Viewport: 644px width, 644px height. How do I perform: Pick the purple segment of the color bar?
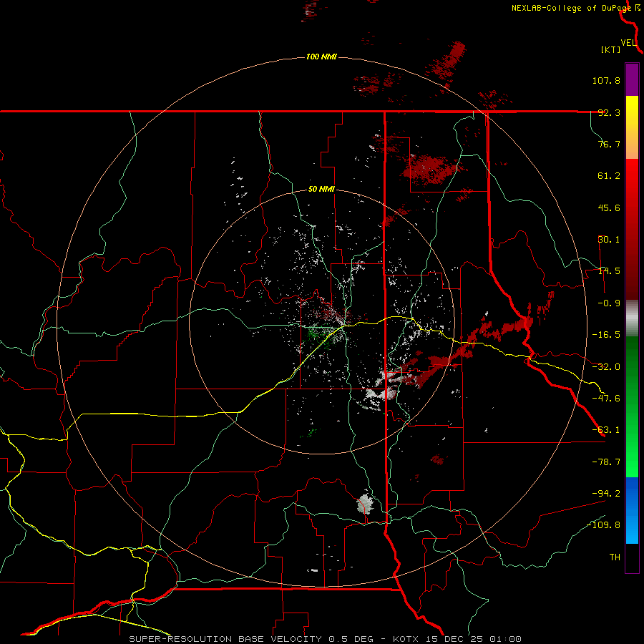pyautogui.click(x=632, y=79)
